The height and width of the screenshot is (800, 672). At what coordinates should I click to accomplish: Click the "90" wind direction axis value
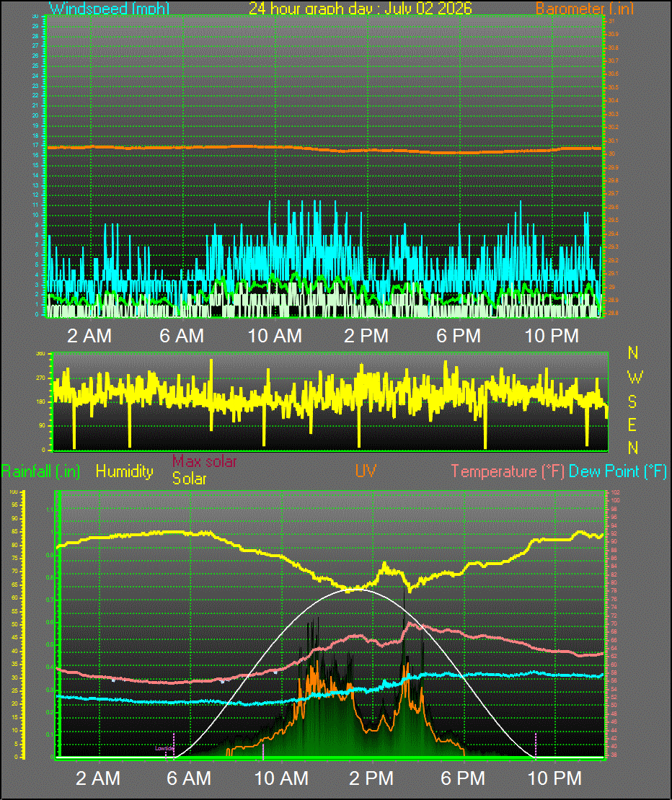pyautogui.click(x=43, y=425)
